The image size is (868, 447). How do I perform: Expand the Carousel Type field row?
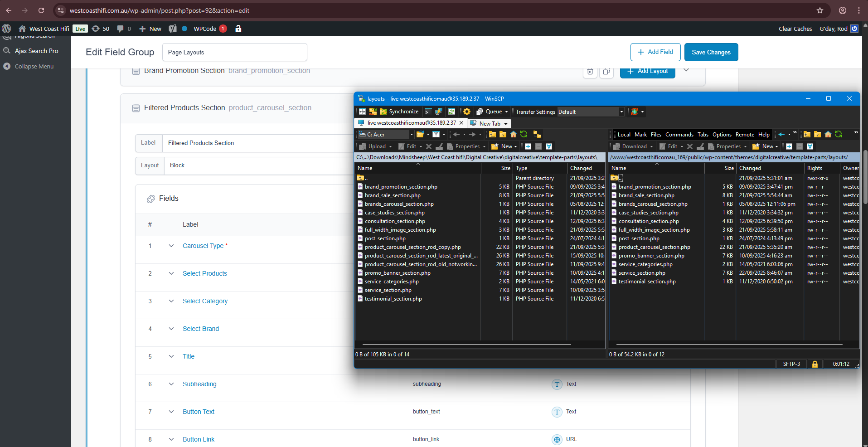[x=171, y=246]
